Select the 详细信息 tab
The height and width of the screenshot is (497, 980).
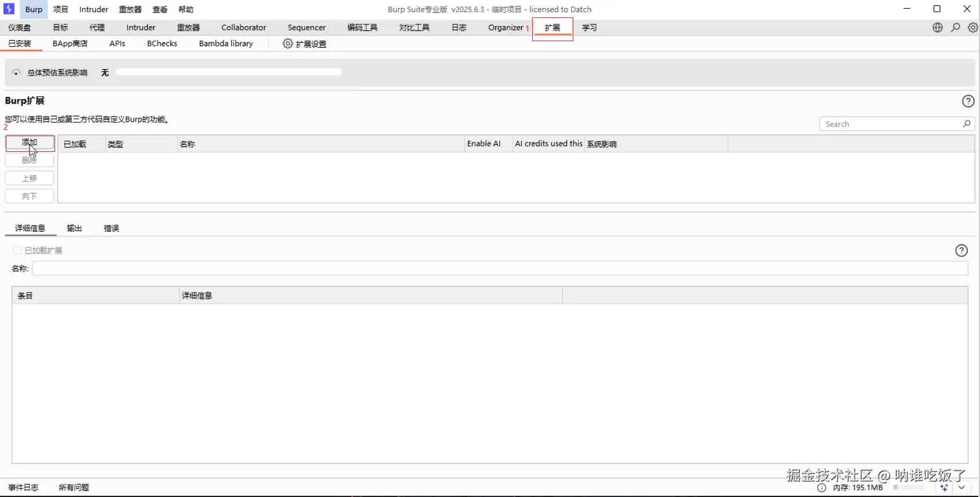[x=30, y=228]
